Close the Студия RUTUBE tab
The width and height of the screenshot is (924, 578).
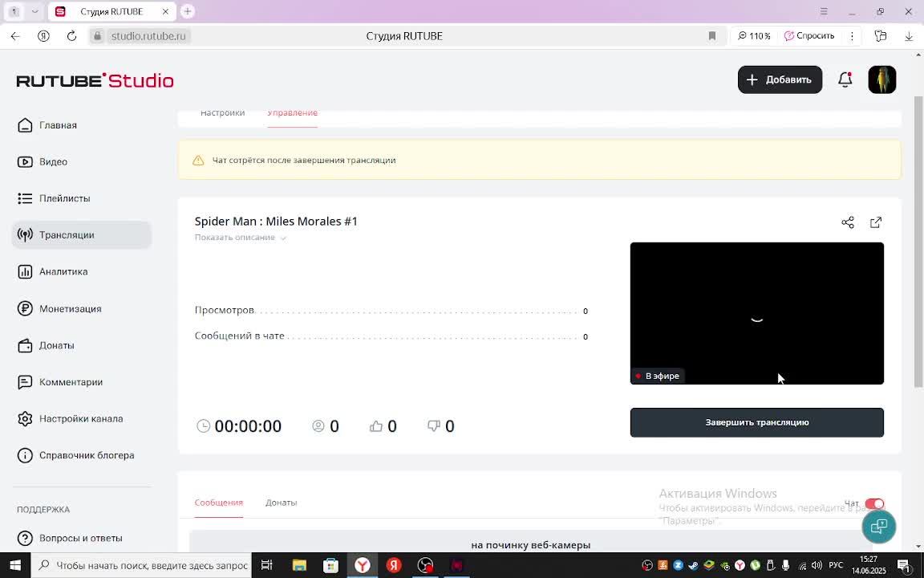pos(165,12)
